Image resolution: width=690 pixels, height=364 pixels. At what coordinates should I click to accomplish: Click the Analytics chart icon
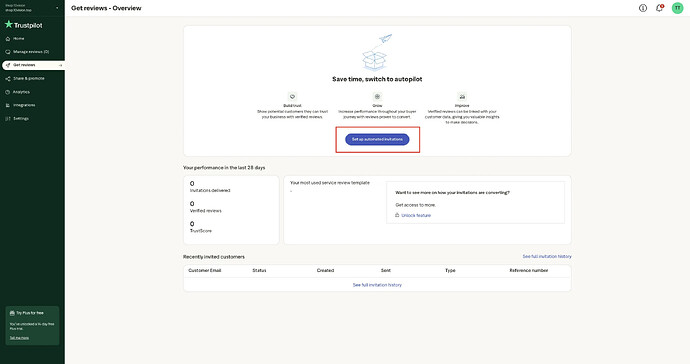click(7, 92)
